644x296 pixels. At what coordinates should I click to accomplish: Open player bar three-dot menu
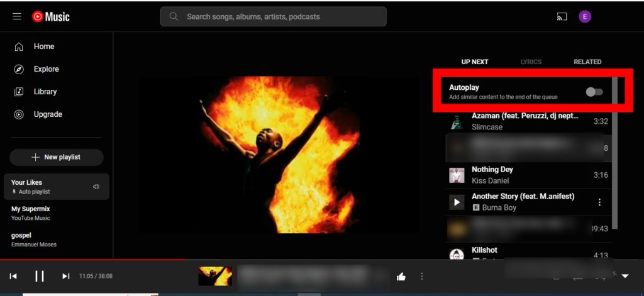coord(422,277)
